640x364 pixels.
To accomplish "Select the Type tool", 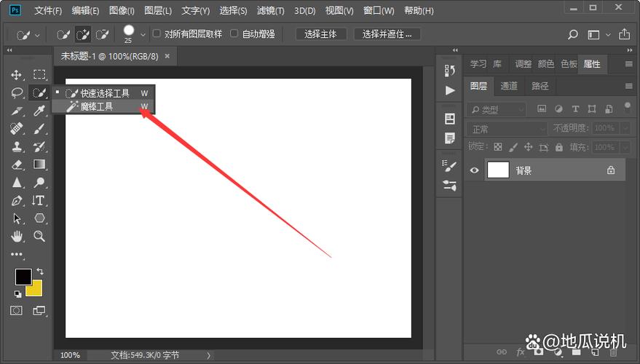I will pos(39,200).
